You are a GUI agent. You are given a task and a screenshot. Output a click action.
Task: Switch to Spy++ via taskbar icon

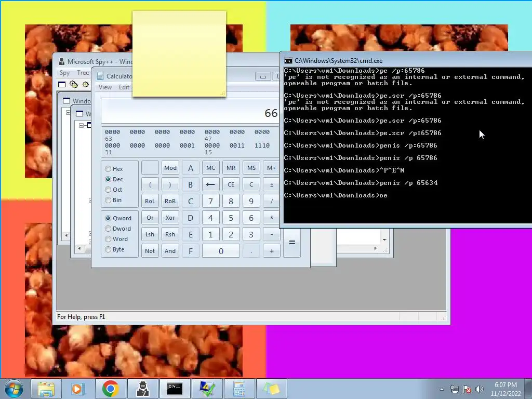[142, 389]
